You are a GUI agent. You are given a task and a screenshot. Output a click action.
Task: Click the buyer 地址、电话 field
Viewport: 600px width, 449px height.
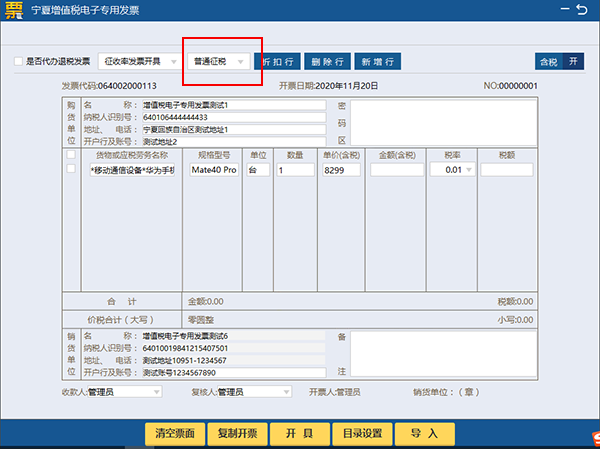pos(234,129)
